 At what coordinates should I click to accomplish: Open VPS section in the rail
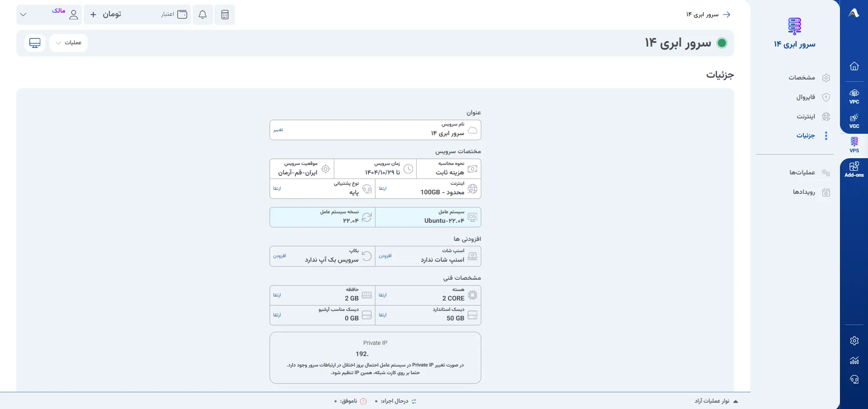[x=854, y=146]
